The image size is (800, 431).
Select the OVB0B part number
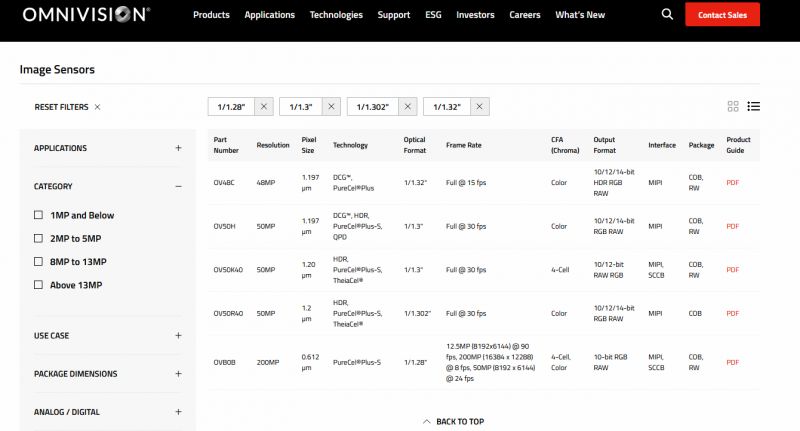pyautogui.click(x=224, y=362)
